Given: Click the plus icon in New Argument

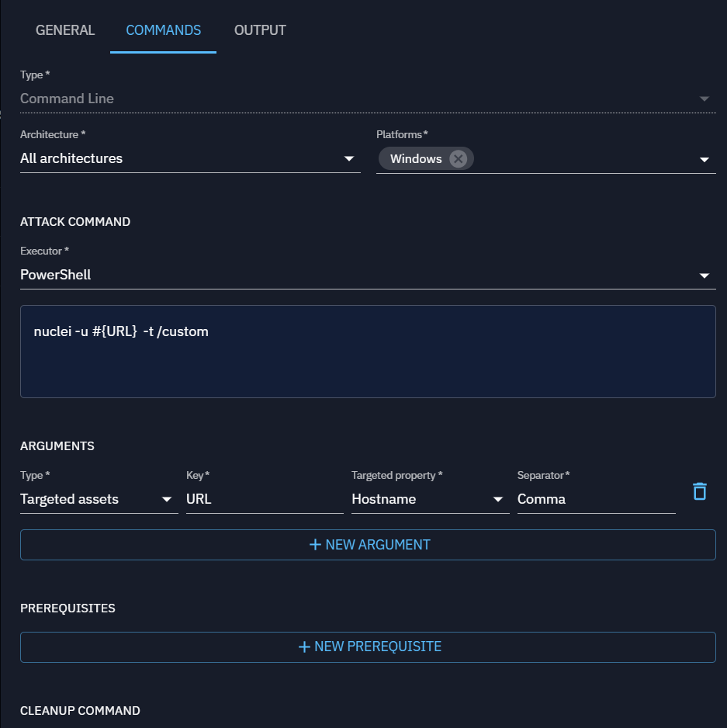Looking at the screenshot, I should pos(315,545).
